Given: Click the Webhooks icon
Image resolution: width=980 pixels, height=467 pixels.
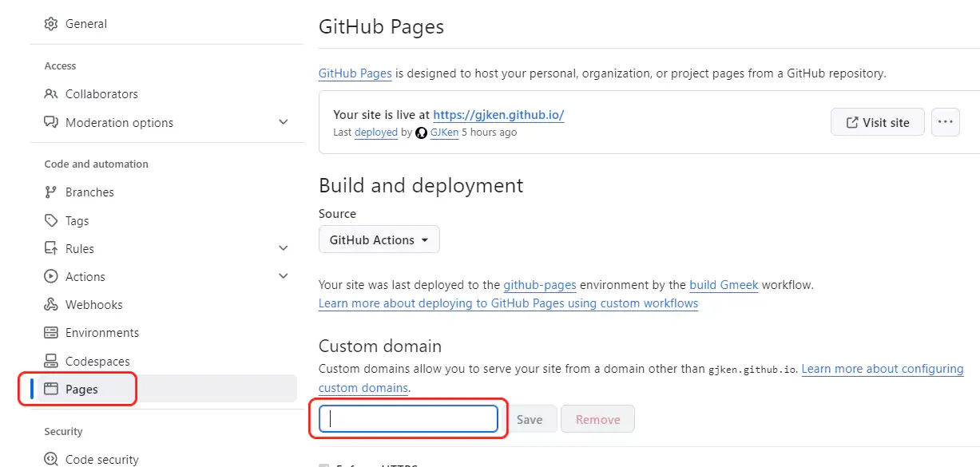Looking at the screenshot, I should pos(51,305).
